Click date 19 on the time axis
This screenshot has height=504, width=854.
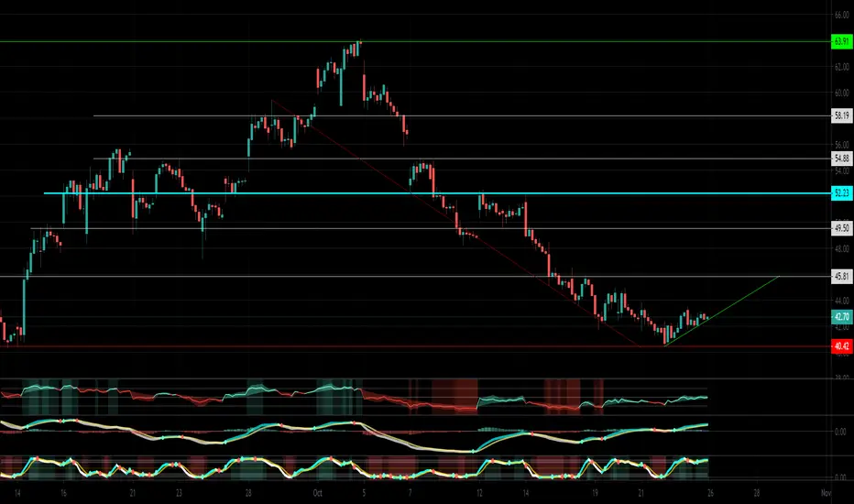pyautogui.click(x=595, y=494)
